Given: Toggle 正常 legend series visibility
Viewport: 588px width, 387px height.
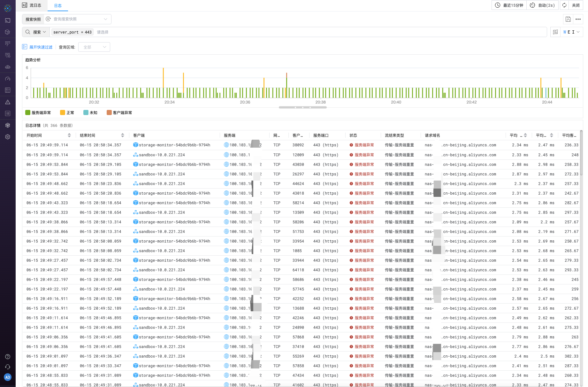Looking at the screenshot, I should (x=67, y=112).
